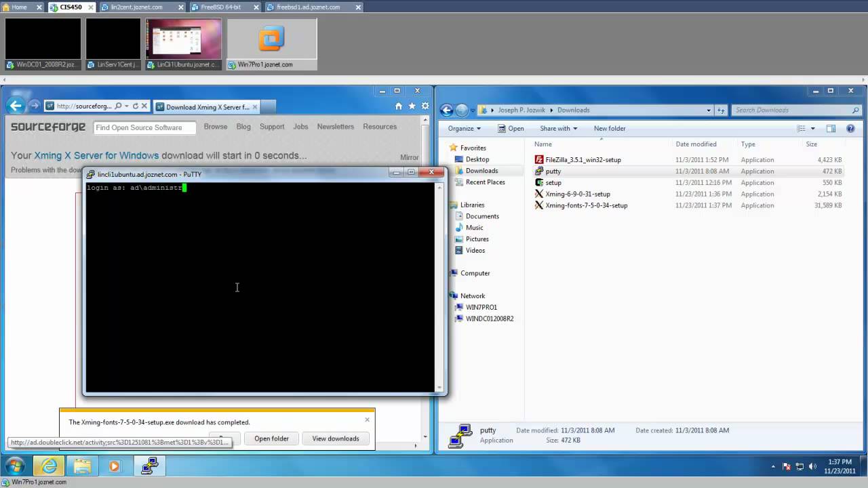Open recent pages dropdown beside Explorer forward button
The width and height of the screenshot is (868, 488).
pos(473,110)
